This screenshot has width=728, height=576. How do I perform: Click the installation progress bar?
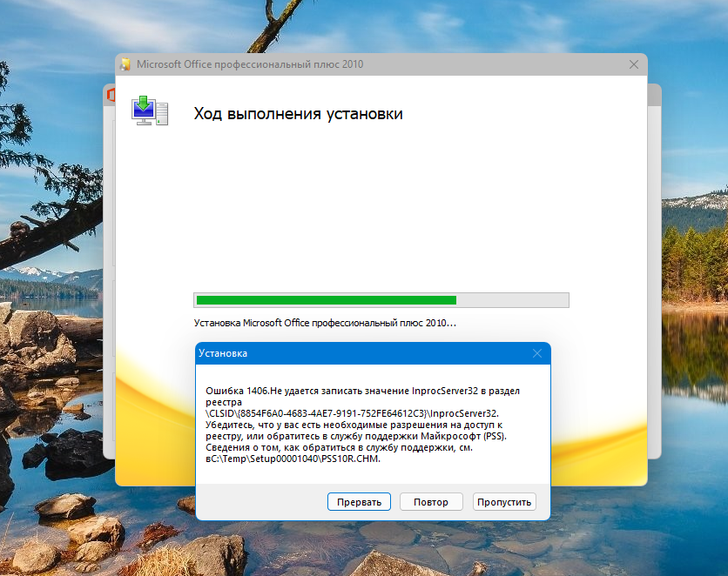381,300
